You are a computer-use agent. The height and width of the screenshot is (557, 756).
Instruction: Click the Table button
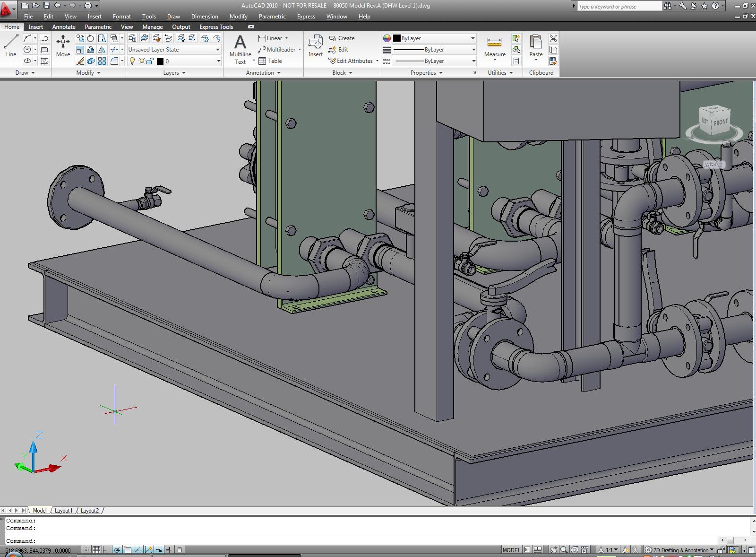(x=270, y=61)
